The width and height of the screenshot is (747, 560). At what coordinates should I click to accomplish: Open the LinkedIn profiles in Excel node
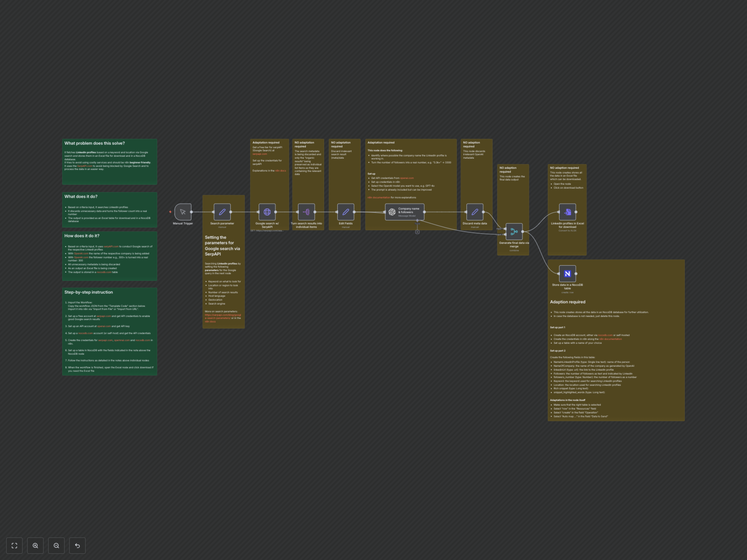point(567,212)
